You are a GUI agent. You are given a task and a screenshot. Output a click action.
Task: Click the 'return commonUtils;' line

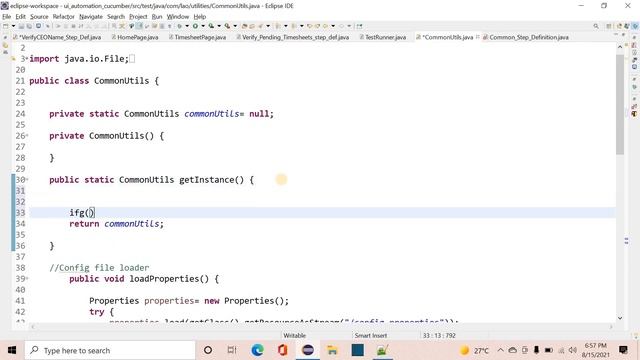click(116, 224)
